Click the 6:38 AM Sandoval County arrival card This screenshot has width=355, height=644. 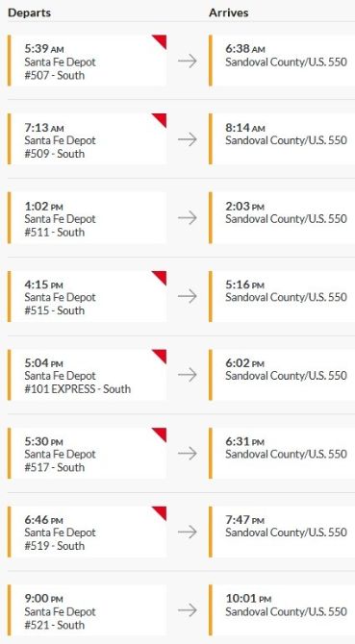(x=282, y=61)
